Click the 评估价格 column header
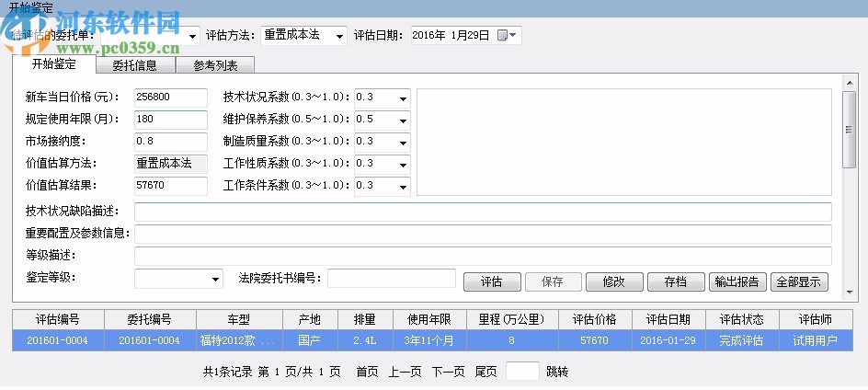The image size is (868, 390). coord(595,320)
